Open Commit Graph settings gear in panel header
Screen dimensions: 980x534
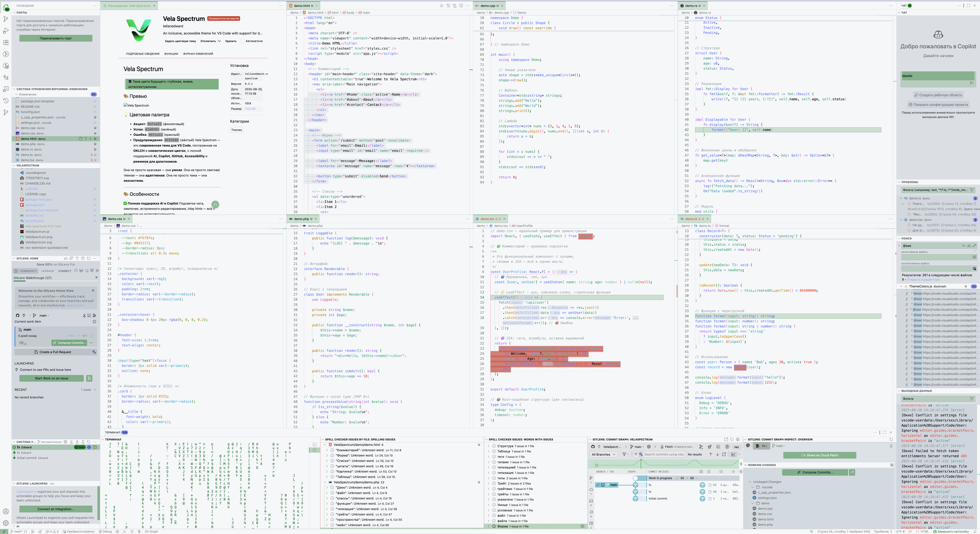pos(738,439)
